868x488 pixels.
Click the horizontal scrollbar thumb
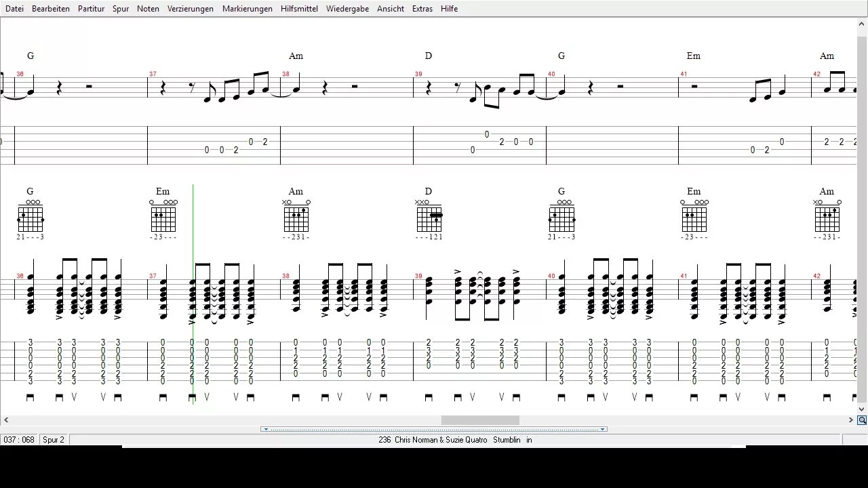[480, 420]
